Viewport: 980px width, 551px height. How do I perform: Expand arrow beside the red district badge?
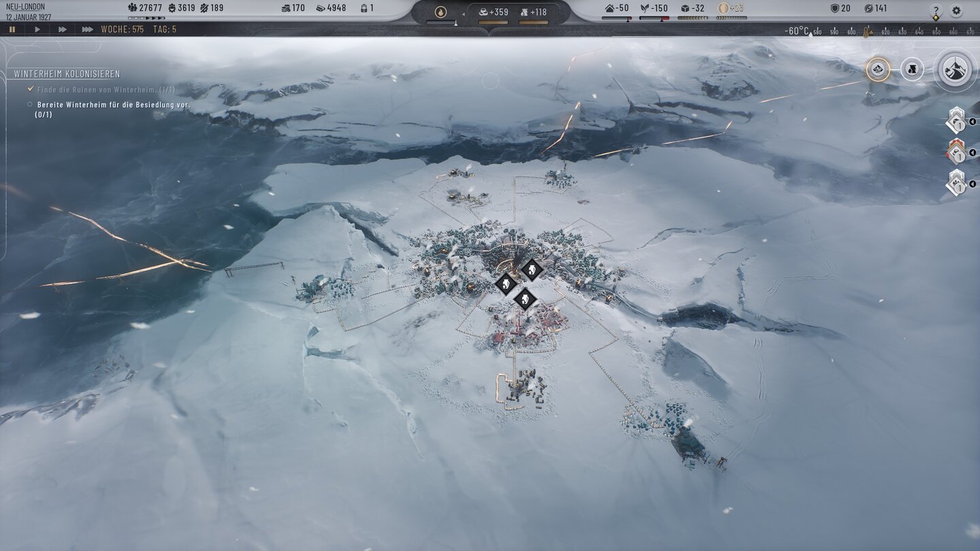973,153
